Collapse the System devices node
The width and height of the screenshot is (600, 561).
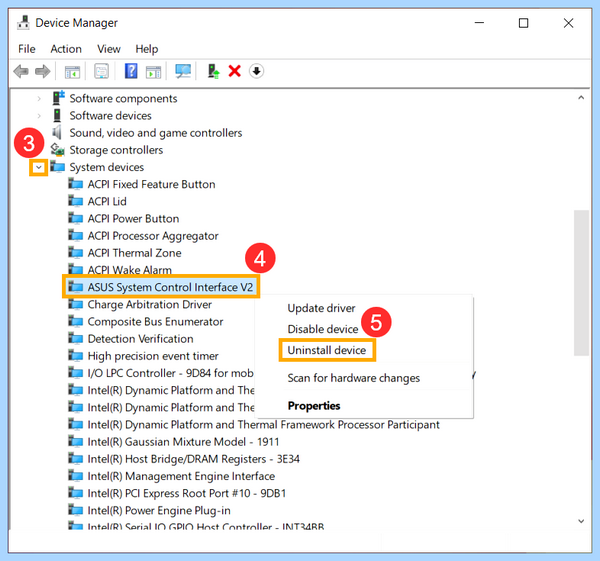tap(39, 168)
